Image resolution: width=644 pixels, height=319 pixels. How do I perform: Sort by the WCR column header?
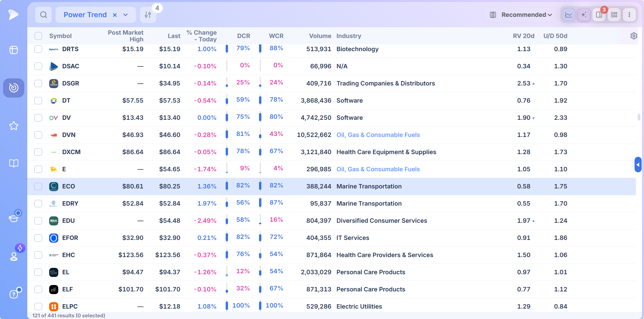click(276, 36)
